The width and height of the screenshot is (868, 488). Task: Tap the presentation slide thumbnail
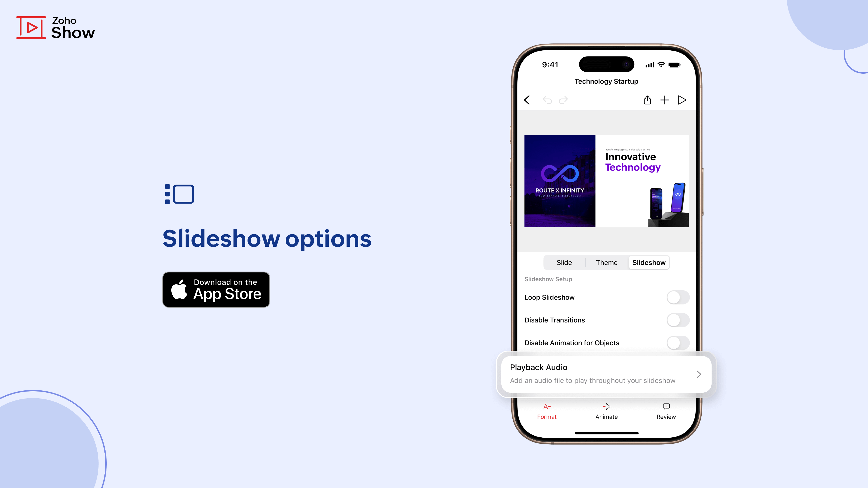[x=606, y=181]
